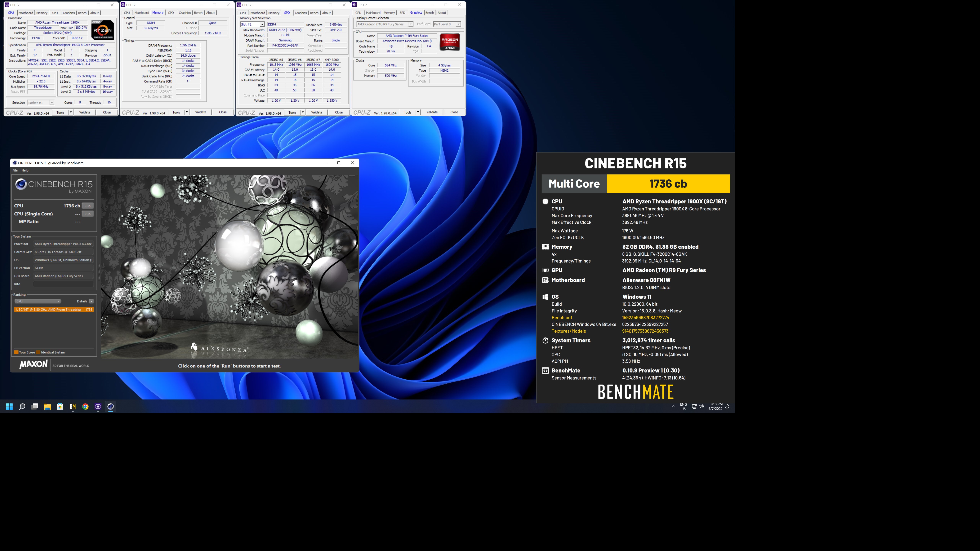980x551 pixels.
Task: Open the SPD tab in the CPU-Z Graphics window
Action: tap(402, 13)
